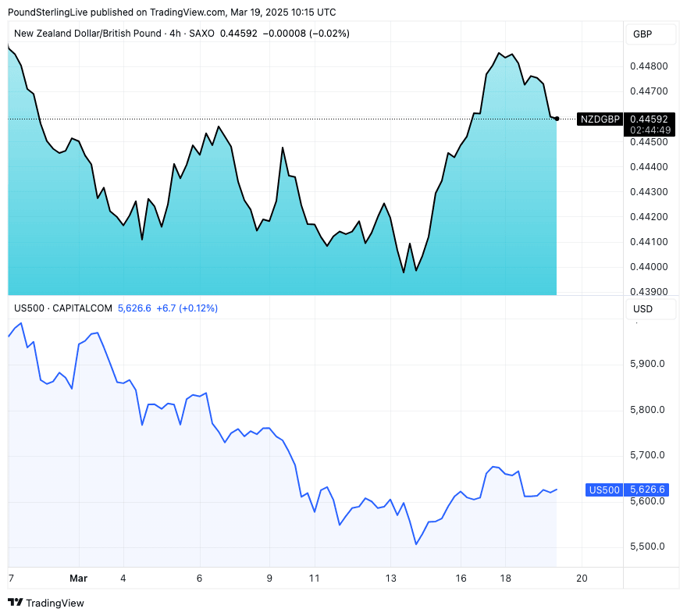The height and width of the screenshot is (616, 687).
Task: Click the 13 date tick on the time axis
Action: [x=391, y=578]
